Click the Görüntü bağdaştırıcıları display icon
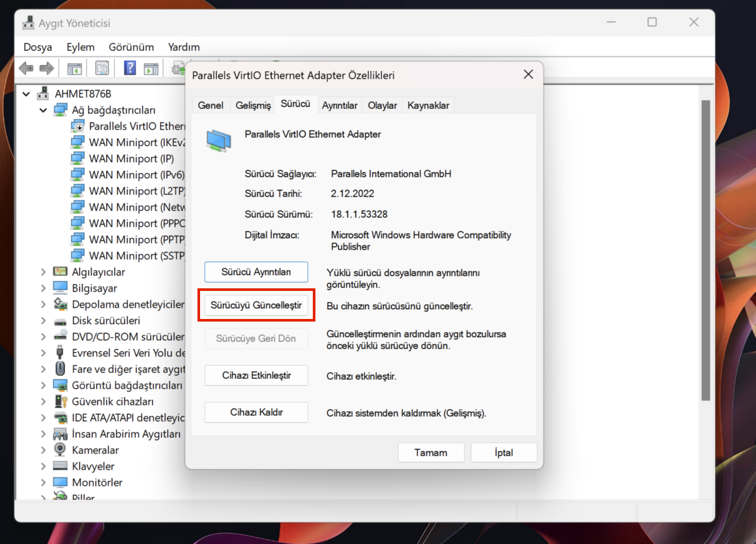This screenshot has height=544, width=756. pyautogui.click(x=60, y=385)
